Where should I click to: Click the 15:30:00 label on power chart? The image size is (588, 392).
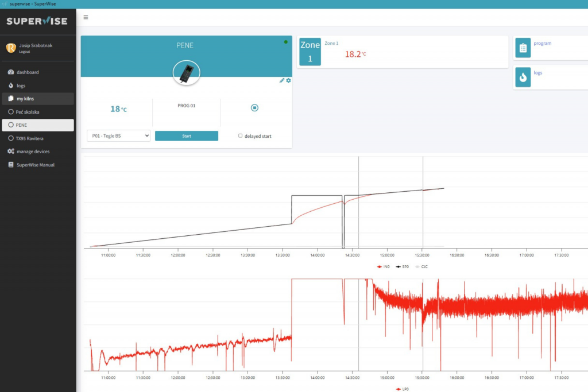pyautogui.click(x=422, y=378)
